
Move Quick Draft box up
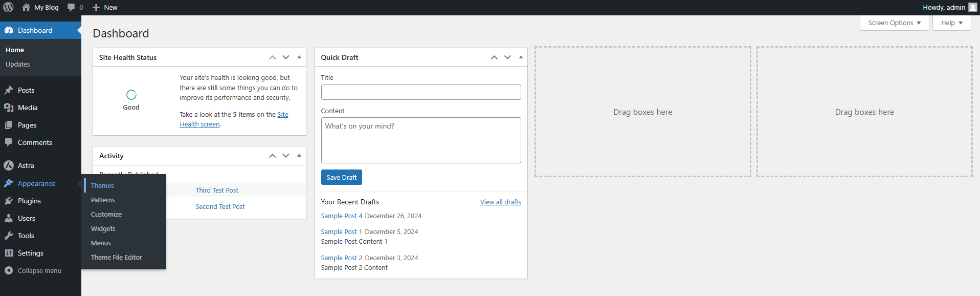pyautogui.click(x=494, y=57)
